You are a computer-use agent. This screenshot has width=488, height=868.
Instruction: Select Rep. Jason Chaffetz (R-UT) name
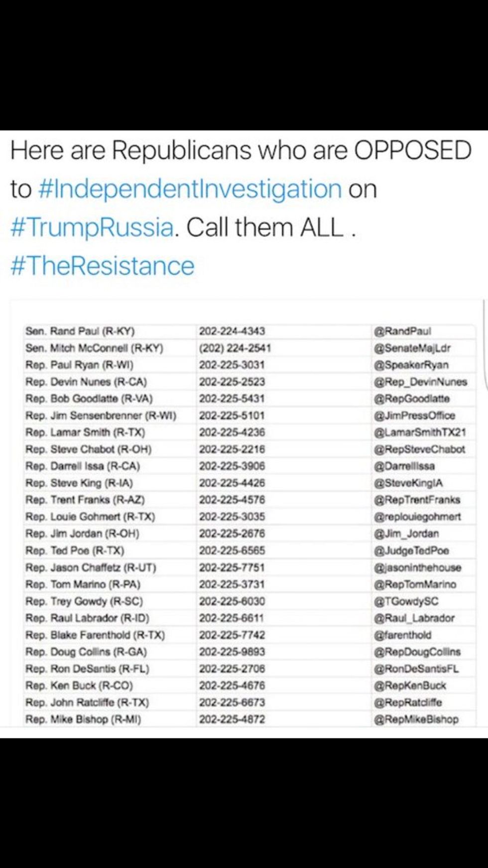(91, 568)
